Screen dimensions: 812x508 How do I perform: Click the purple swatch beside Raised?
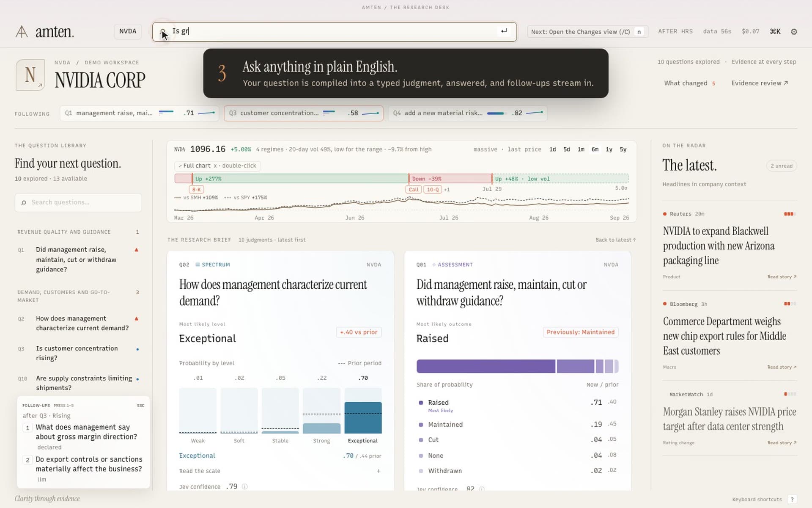[x=421, y=403]
